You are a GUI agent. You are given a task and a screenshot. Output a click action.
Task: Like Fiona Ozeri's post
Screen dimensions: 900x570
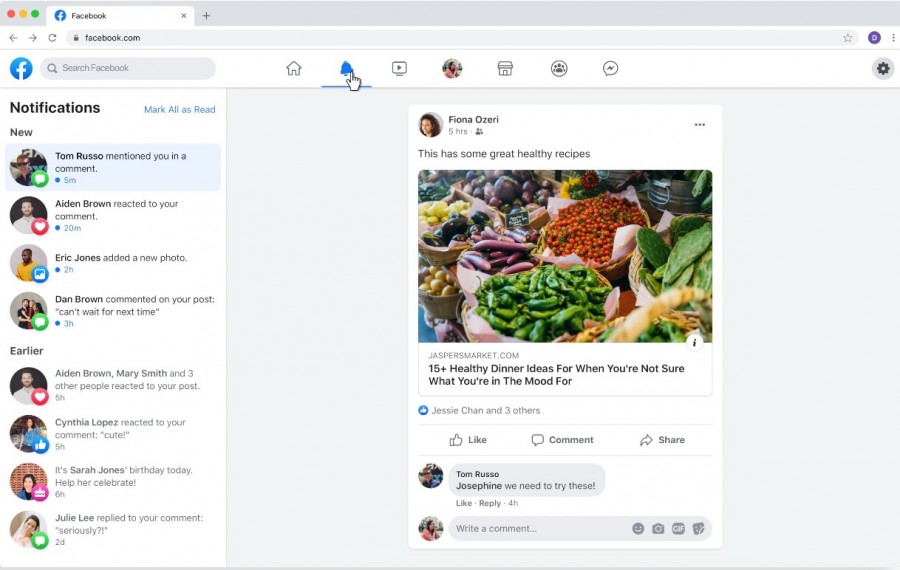coord(468,440)
